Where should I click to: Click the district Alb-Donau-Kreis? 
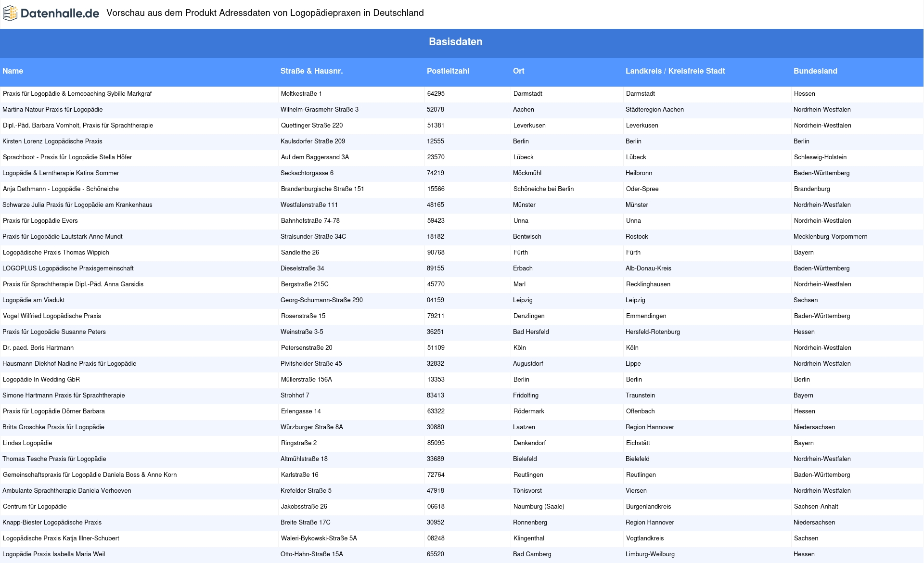[648, 269]
